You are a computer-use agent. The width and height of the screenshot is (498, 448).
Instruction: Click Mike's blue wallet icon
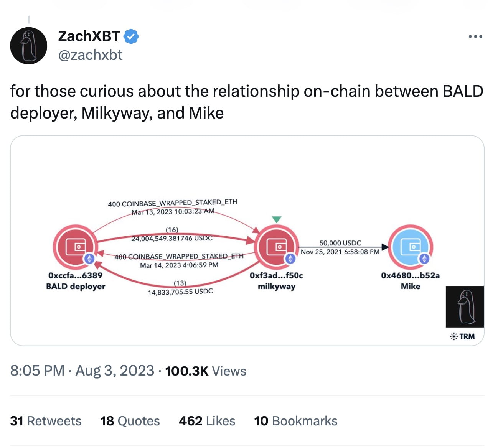pos(411,247)
